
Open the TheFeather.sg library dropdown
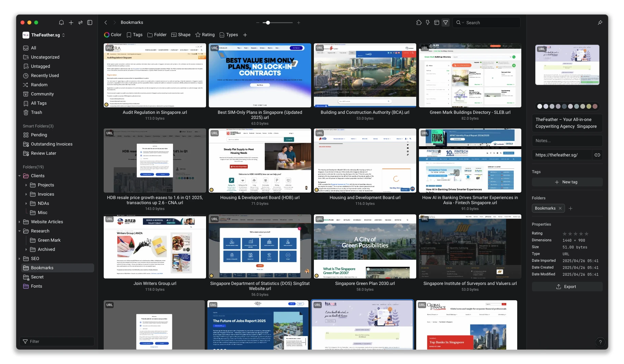point(44,35)
